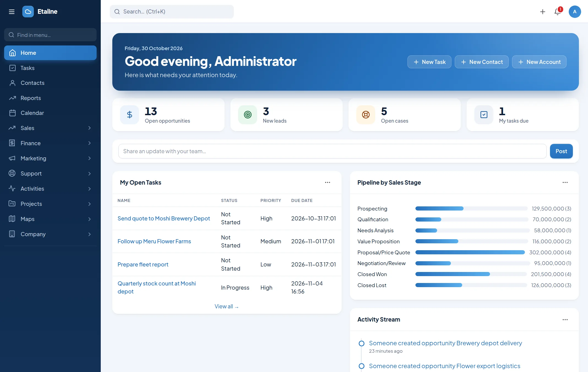The width and height of the screenshot is (588, 372).
Task: Open the View all tasks link
Action: (x=227, y=306)
